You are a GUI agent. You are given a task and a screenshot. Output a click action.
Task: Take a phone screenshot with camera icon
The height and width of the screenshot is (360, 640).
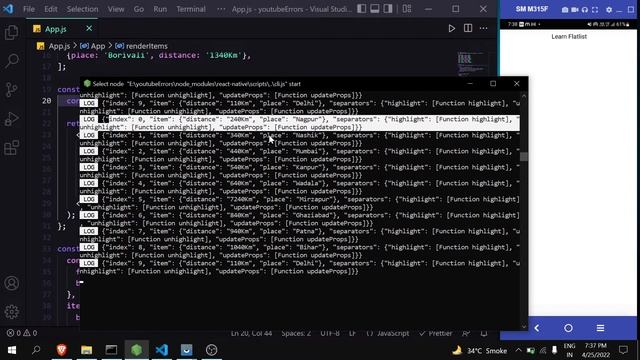coord(565,9)
